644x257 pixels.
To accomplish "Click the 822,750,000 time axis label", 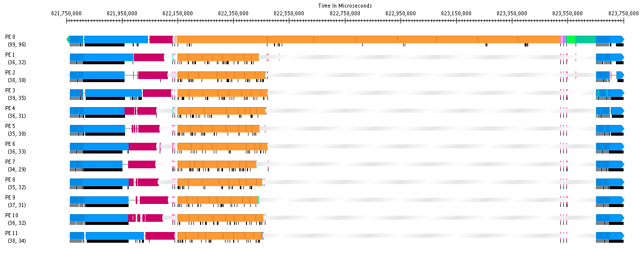I will pyautogui.click(x=345, y=13).
